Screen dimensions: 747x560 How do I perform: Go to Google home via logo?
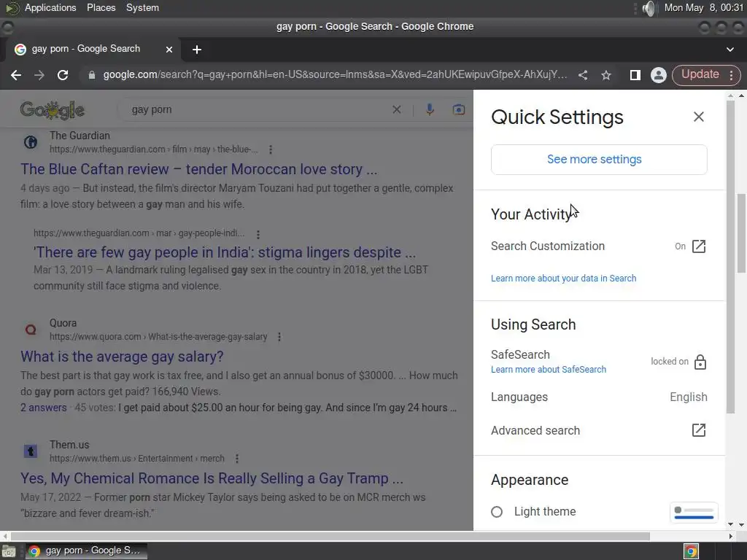[x=53, y=111]
